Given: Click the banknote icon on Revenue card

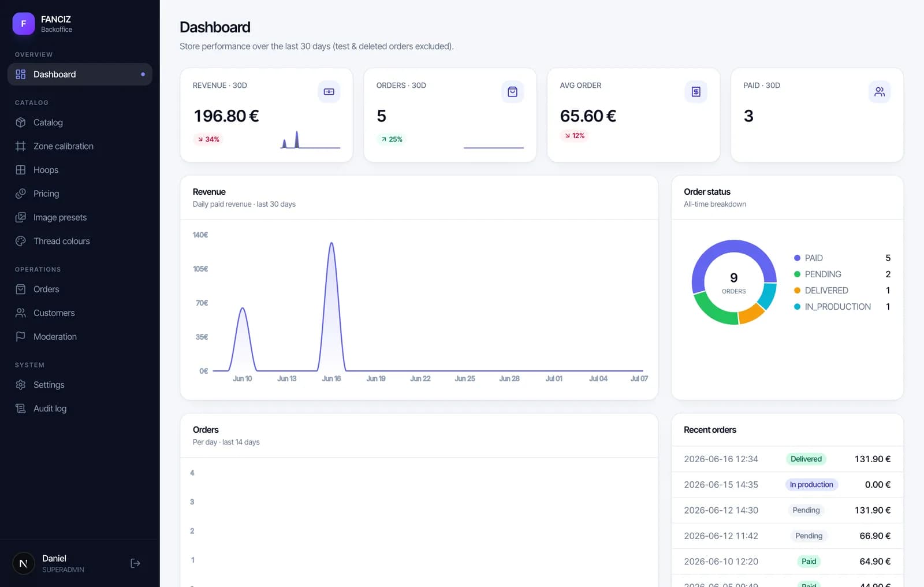Looking at the screenshot, I should (329, 92).
